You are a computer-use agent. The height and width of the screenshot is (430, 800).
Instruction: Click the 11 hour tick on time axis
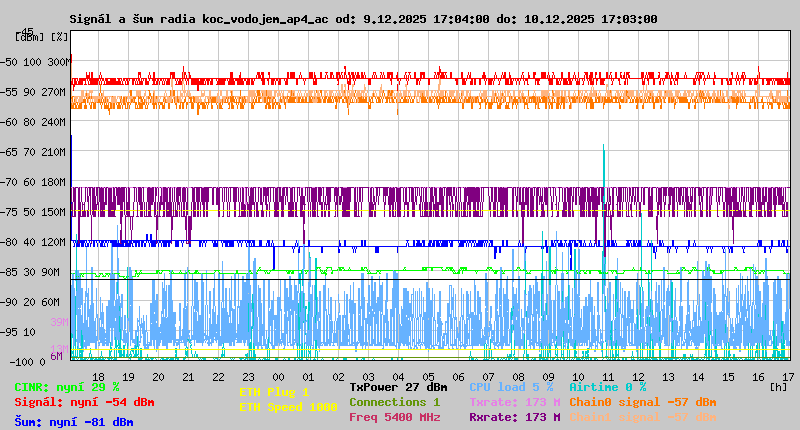point(608,376)
